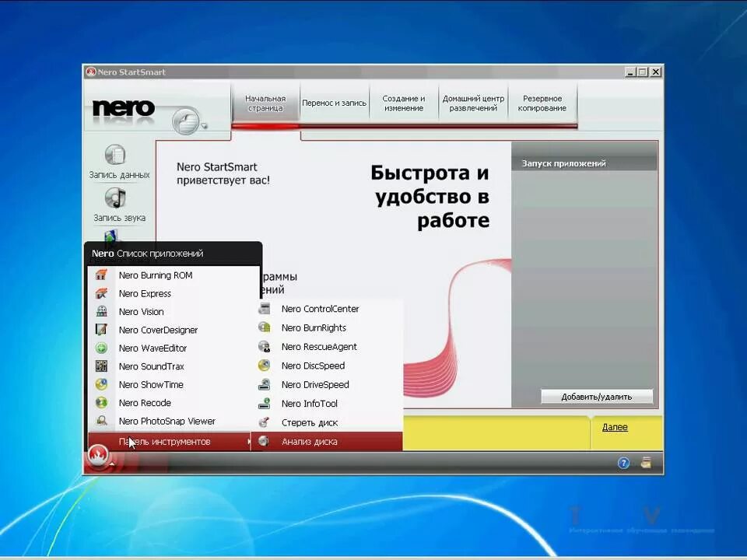Image resolution: width=747 pixels, height=560 pixels.
Task: Choose Nero RescueAgent submenu entry
Action: 327,347
